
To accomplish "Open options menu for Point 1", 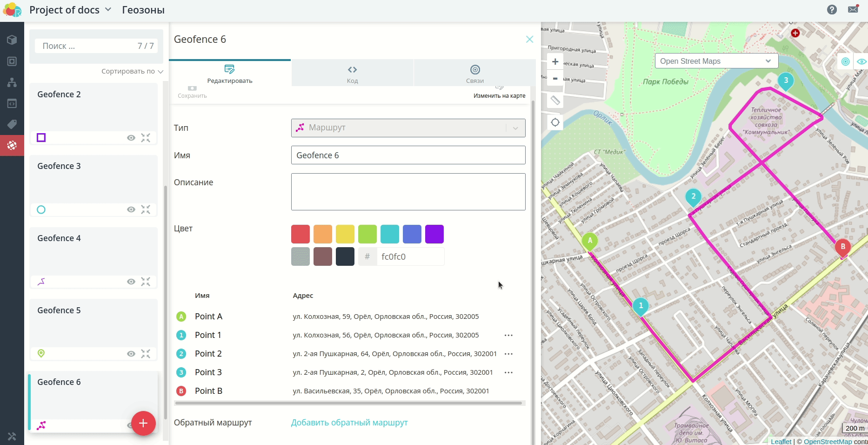I will (508, 335).
